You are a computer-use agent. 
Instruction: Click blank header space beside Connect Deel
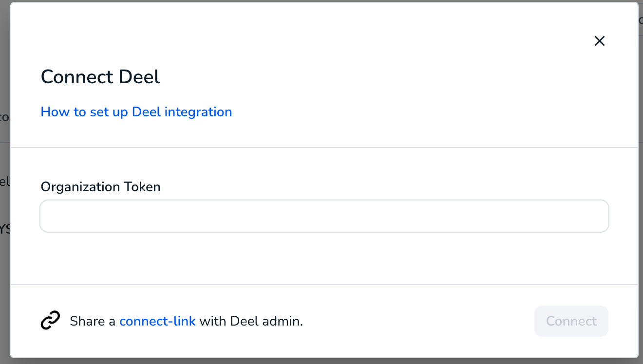(x=370, y=77)
